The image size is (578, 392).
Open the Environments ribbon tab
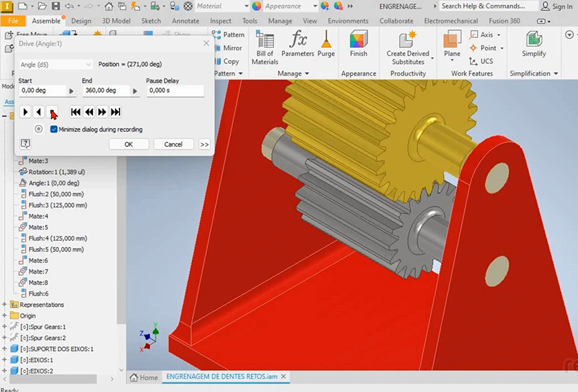point(347,21)
